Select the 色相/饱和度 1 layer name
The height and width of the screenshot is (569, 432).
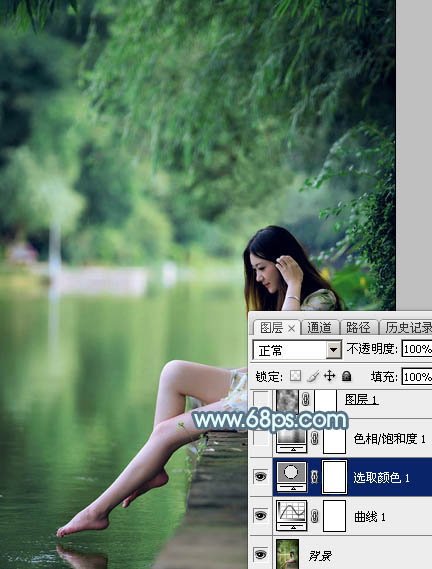[x=389, y=439]
